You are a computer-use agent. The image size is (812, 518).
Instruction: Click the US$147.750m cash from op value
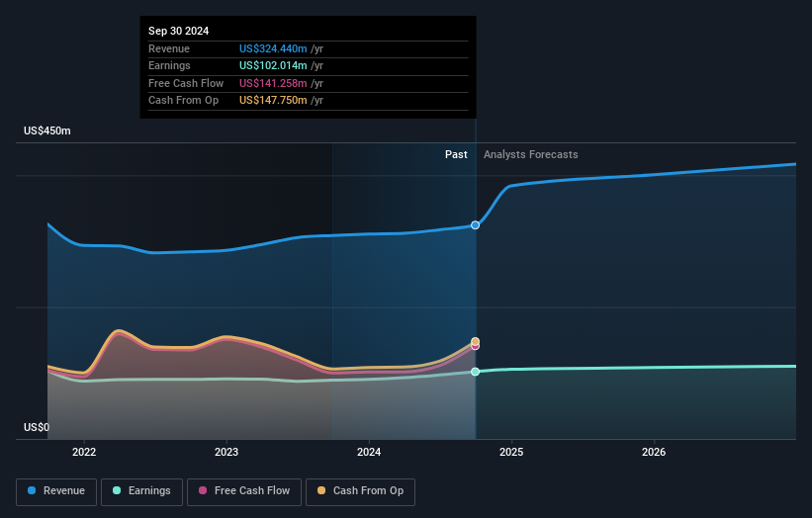[x=273, y=101]
